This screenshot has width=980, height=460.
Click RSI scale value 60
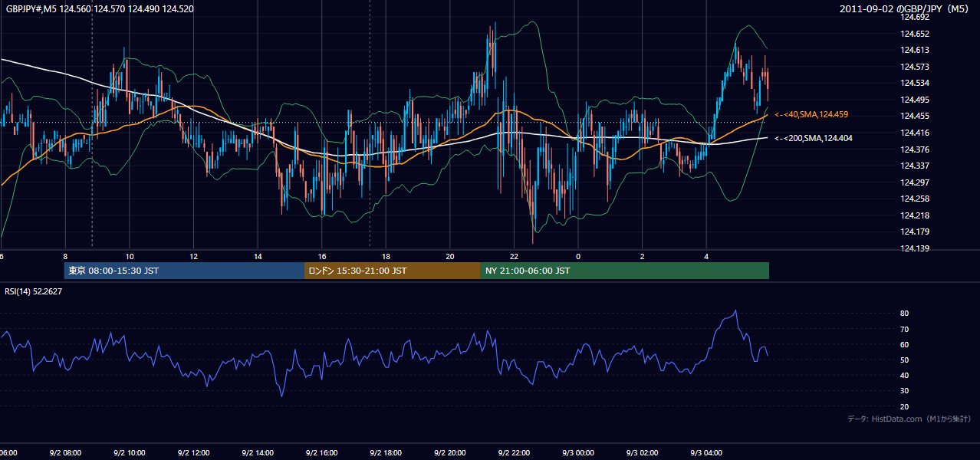pyautogui.click(x=905, y=344)
